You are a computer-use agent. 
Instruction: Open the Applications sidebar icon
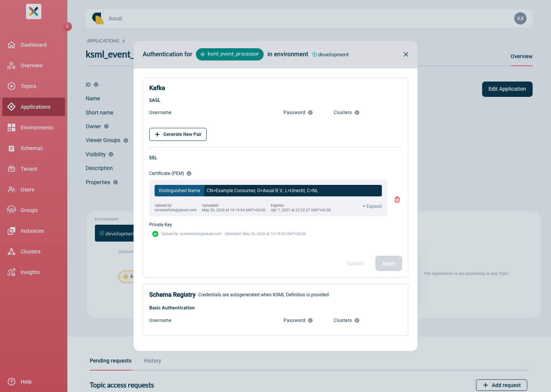tap(11, 107)
